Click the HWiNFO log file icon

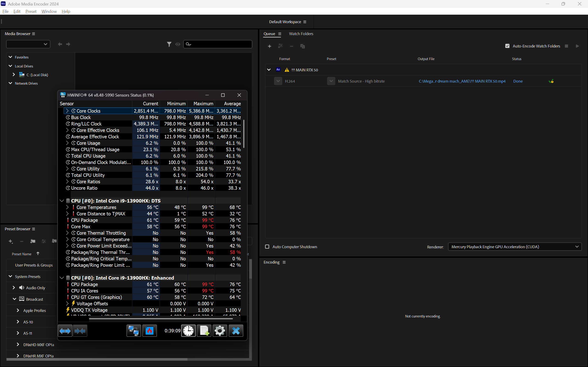204,331
